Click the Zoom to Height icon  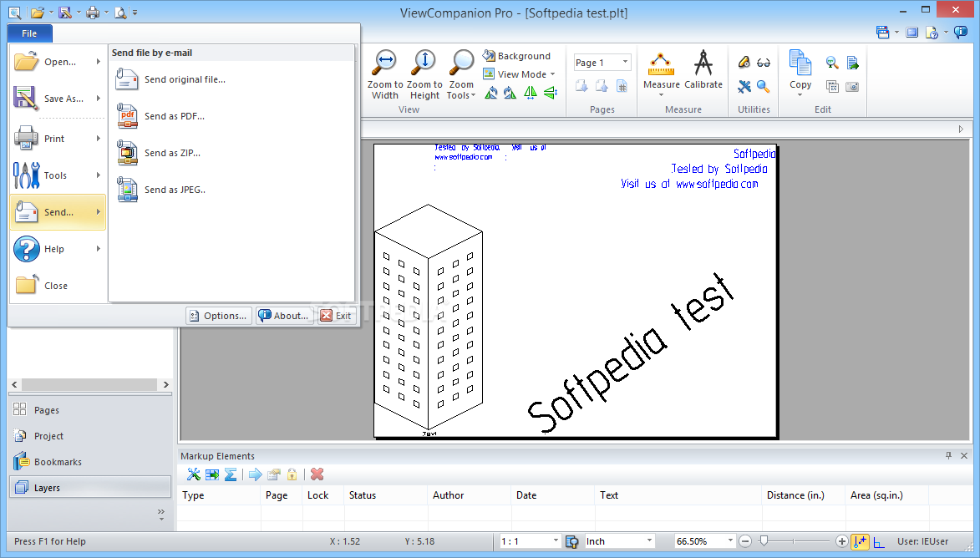(424, 63)
